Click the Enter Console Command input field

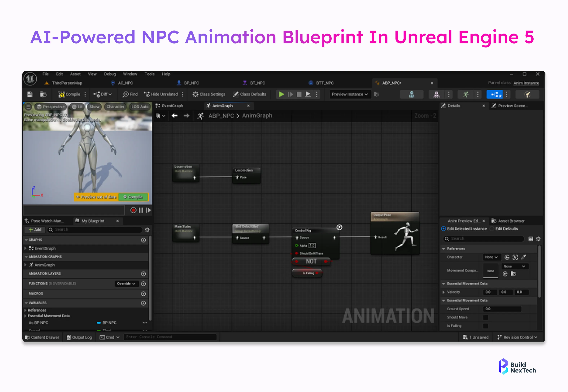[170, 337]
